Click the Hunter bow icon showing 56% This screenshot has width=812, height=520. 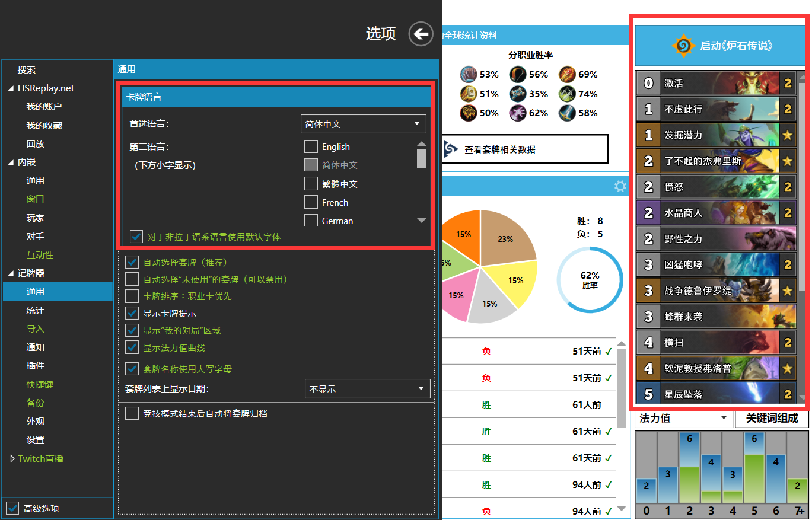point(518,75)
